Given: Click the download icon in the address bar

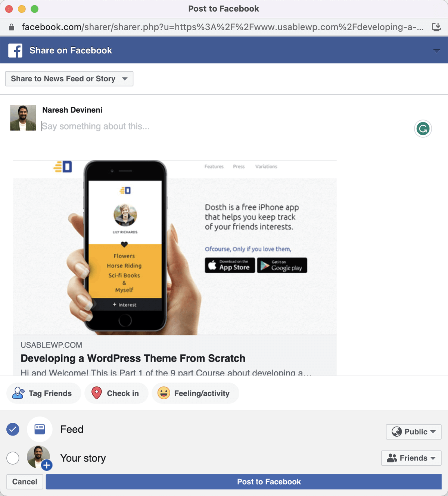Looking at the screenshot, I should (436, 27).
